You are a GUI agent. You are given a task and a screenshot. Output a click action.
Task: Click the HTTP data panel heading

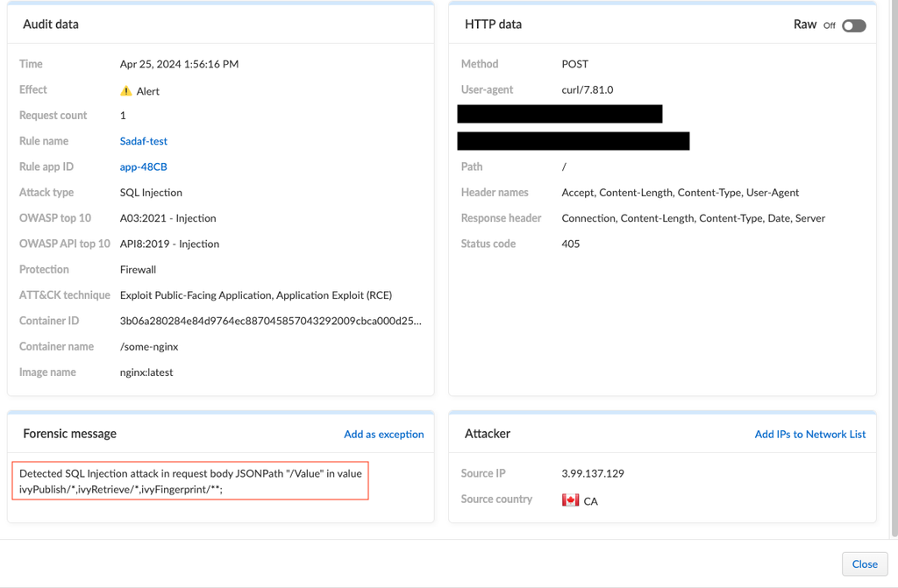[x=493, y=25]
